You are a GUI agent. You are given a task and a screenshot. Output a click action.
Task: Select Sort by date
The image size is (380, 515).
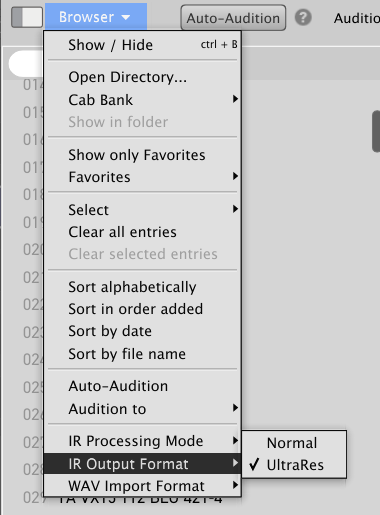(x=142, y=331)
